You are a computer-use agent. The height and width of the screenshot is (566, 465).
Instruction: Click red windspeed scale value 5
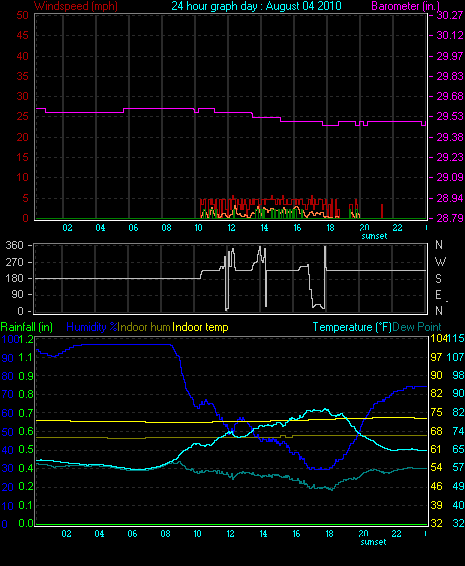click(25, 198)
